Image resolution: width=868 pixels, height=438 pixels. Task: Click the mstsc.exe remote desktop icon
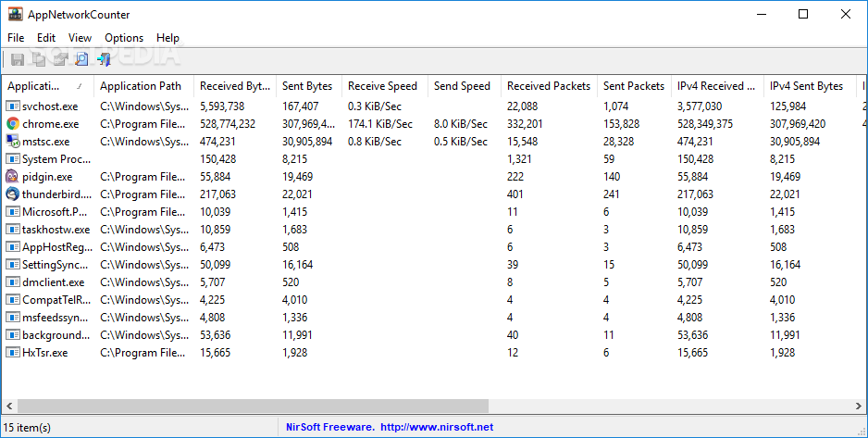point(13,142)
